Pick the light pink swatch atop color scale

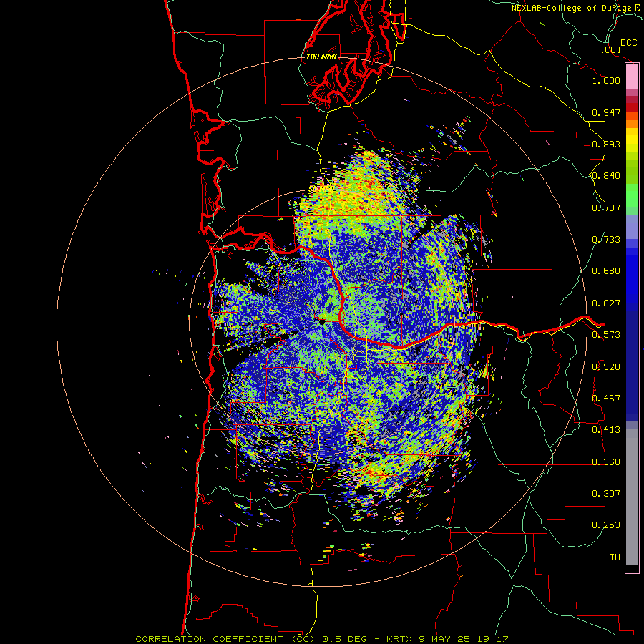[x=632, y=76]
